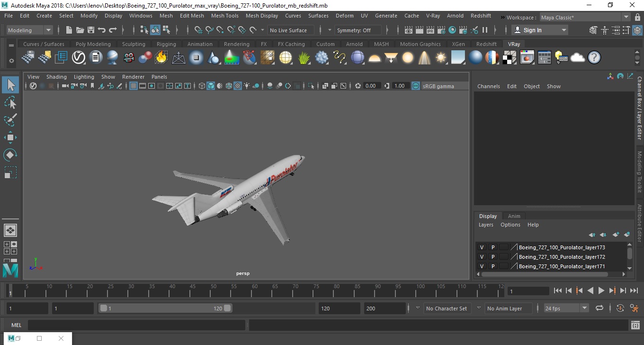Toggle playback P box of layer172
The height and width of the screenshot is (345, 644).
point(492,257)
